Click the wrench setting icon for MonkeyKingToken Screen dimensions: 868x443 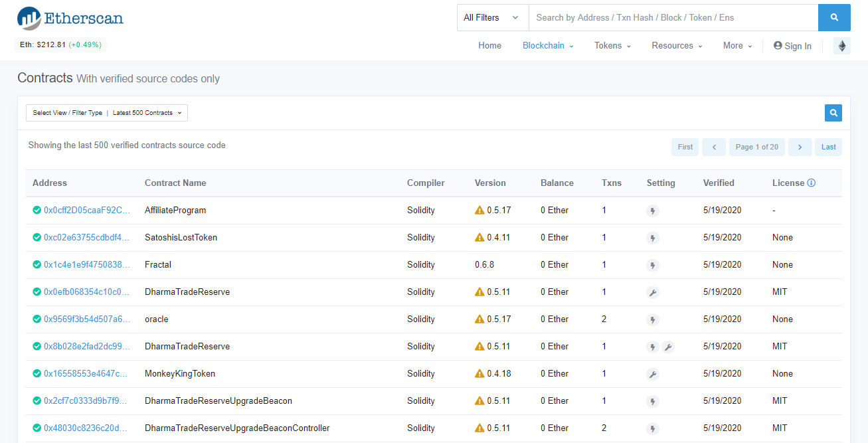pos(653,374)
